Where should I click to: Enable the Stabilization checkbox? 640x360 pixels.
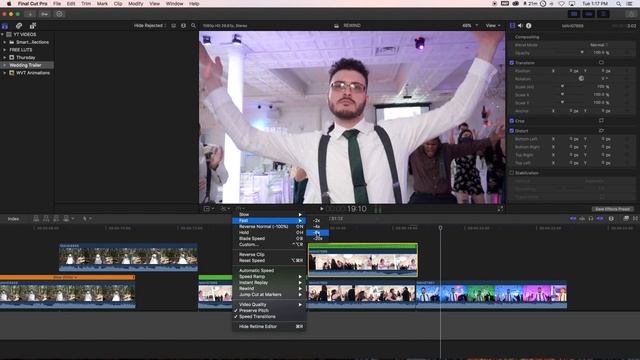[511, 173]
